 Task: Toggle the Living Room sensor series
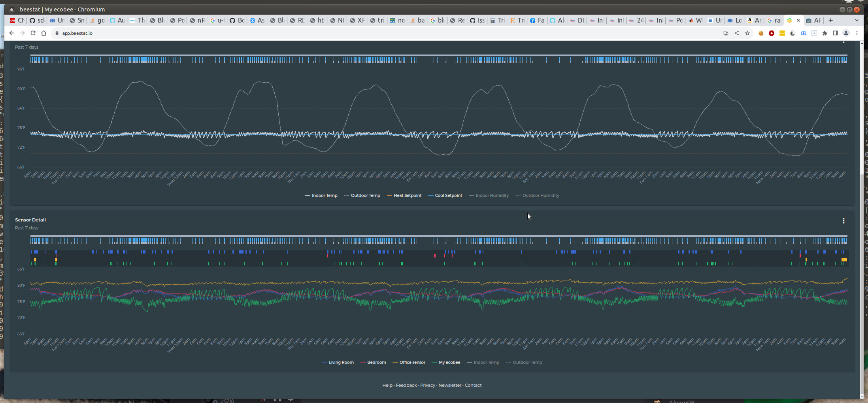(341, 362)
